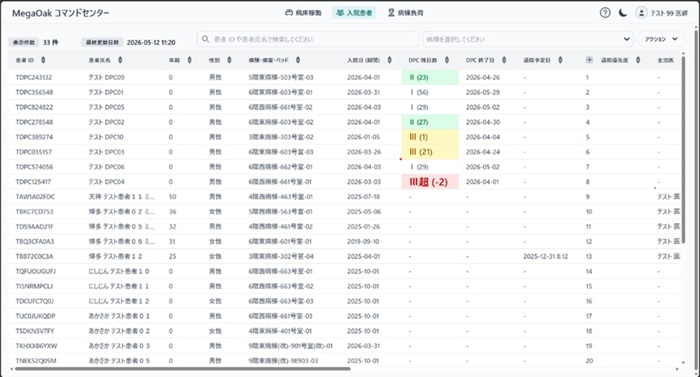Click the I (56) DPC cell
The width and height of the screenshot is (700, 377).
click(x=419, y=92)
